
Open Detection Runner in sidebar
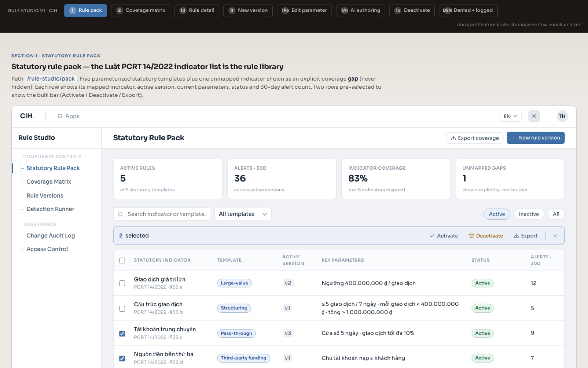tap(50, 209)
